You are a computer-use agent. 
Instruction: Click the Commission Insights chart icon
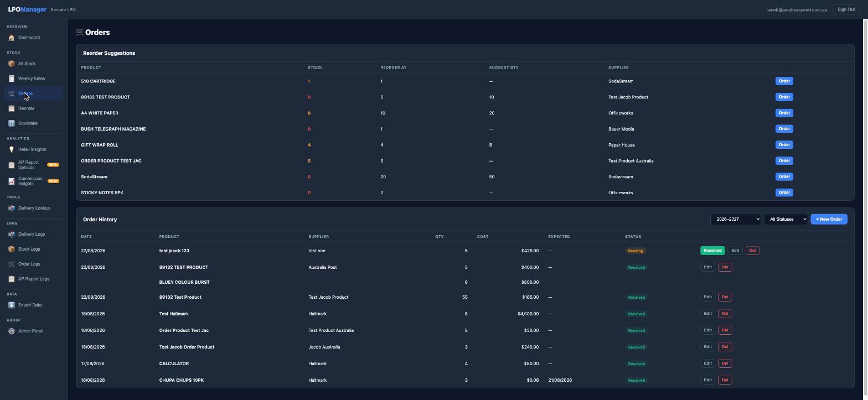[x=12, y=181]
